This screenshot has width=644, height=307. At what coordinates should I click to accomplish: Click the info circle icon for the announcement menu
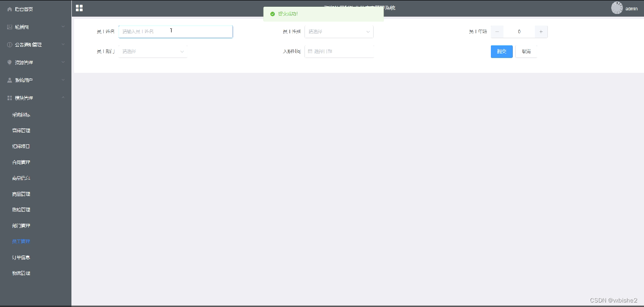pos(10,44)
